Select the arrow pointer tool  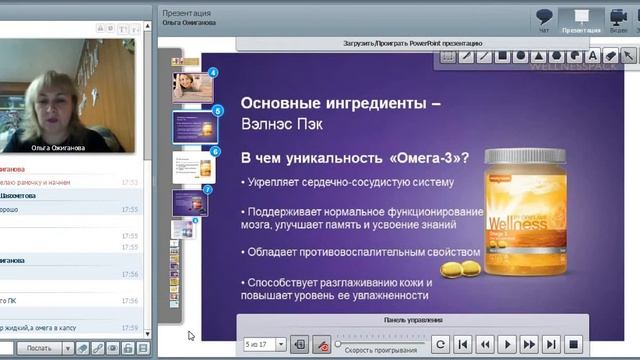click(x=629, y=56)
